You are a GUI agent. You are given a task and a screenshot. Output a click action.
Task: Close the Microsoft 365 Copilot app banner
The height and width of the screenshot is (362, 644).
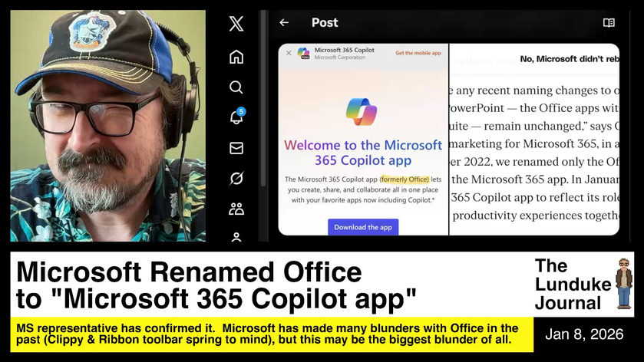(x=289, y=53)
